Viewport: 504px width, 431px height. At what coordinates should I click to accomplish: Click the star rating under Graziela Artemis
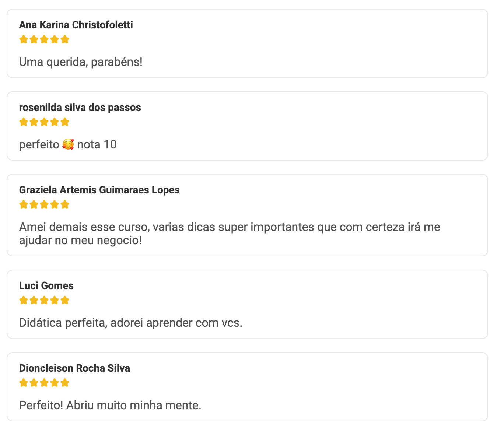44,204
